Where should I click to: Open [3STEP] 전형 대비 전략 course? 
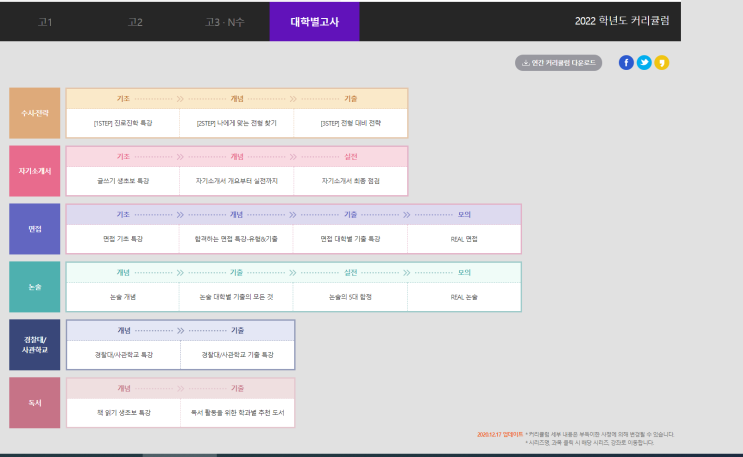tap(351, 123)
